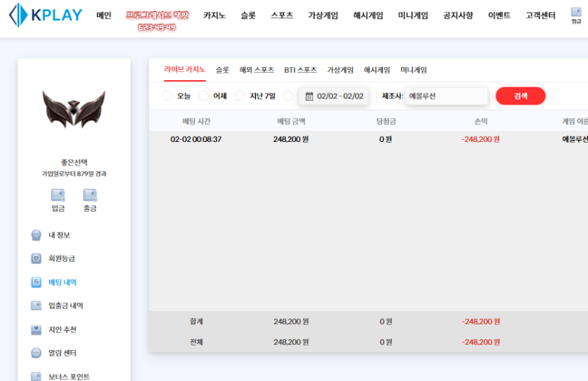Open the 베팅 내역 sidebar link

click(62, 282)
